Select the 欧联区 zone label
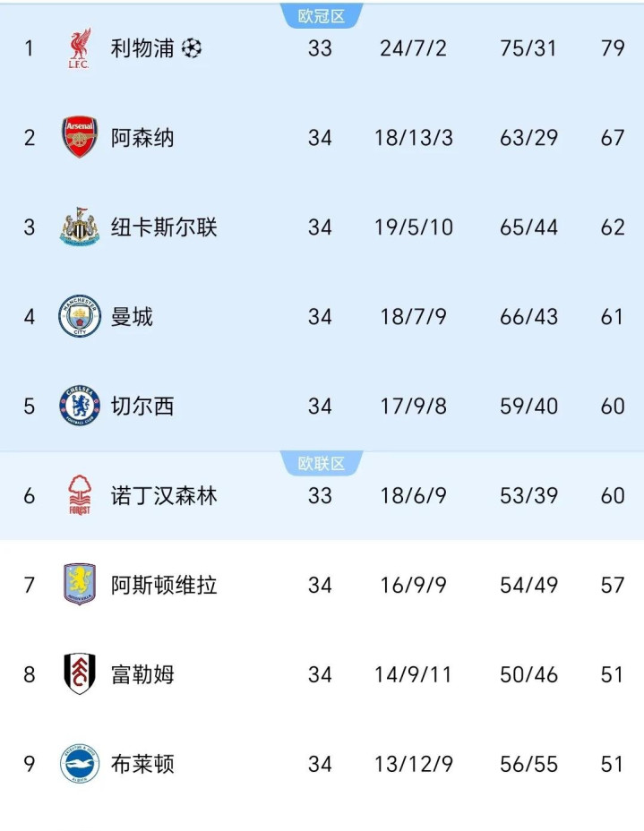The width and height of the screenshot is (644, 831). coord(322,463)
